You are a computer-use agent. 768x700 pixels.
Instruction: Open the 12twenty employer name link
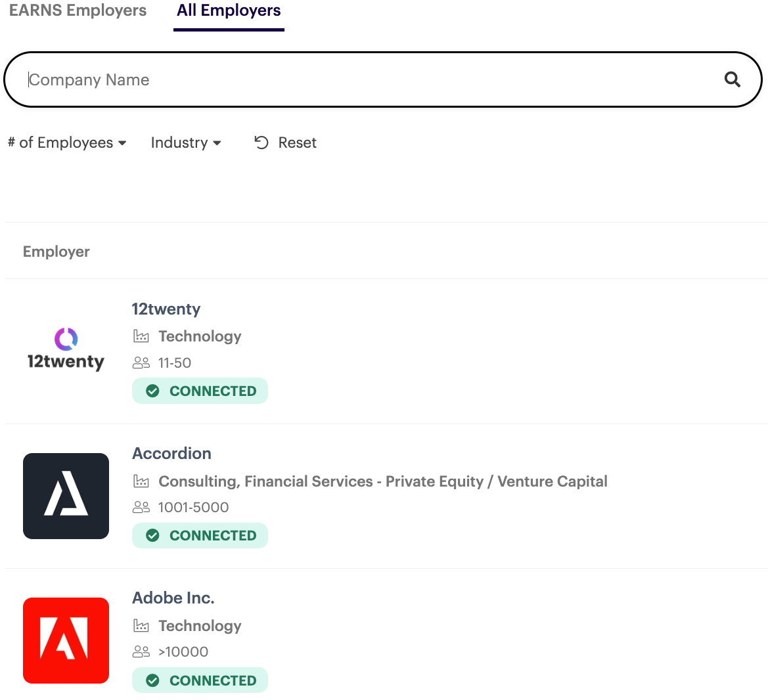coord(166,309)
